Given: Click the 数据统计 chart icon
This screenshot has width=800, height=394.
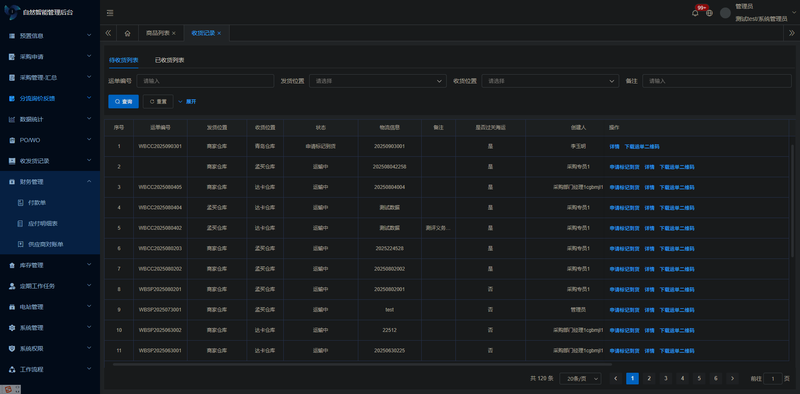Looking at the screenshot, I should [12, 119].
